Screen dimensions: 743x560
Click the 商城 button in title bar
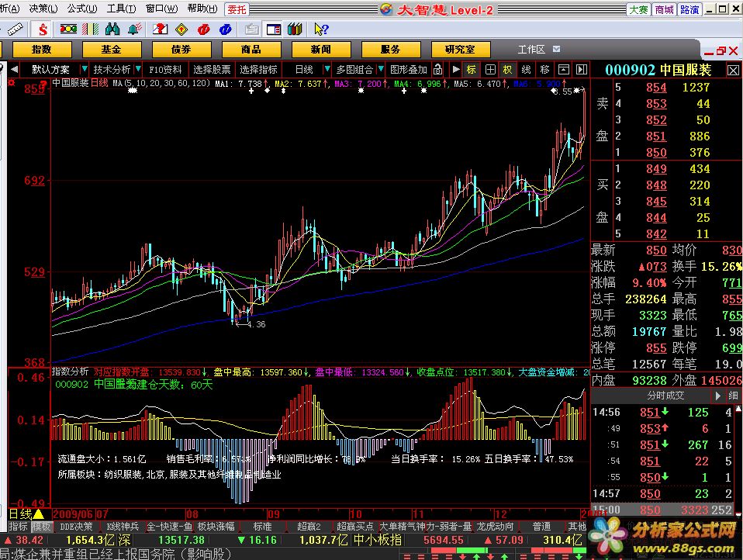click(x=664, y=9)
